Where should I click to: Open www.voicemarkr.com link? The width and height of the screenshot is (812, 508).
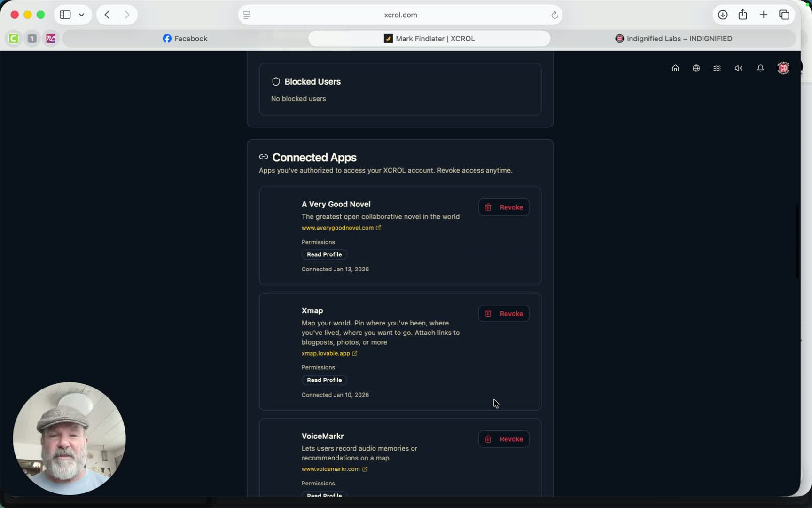(335, 469)
